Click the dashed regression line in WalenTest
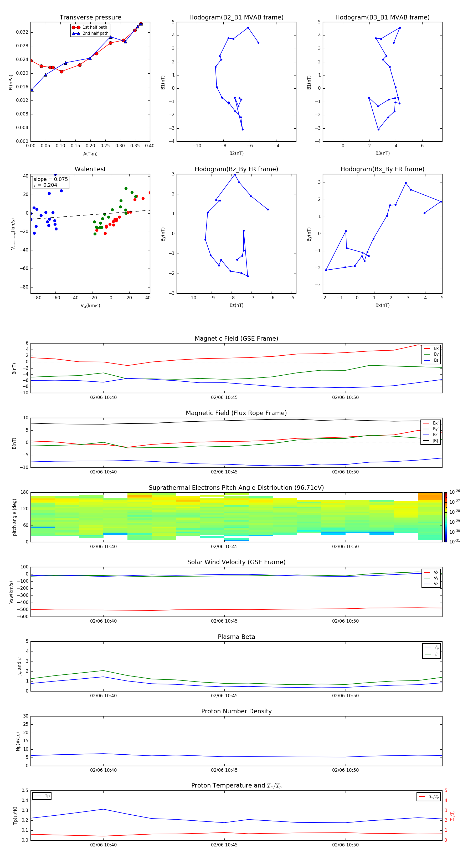The width and height of the screenshot is (473, 868). click(x=90, y=215)
